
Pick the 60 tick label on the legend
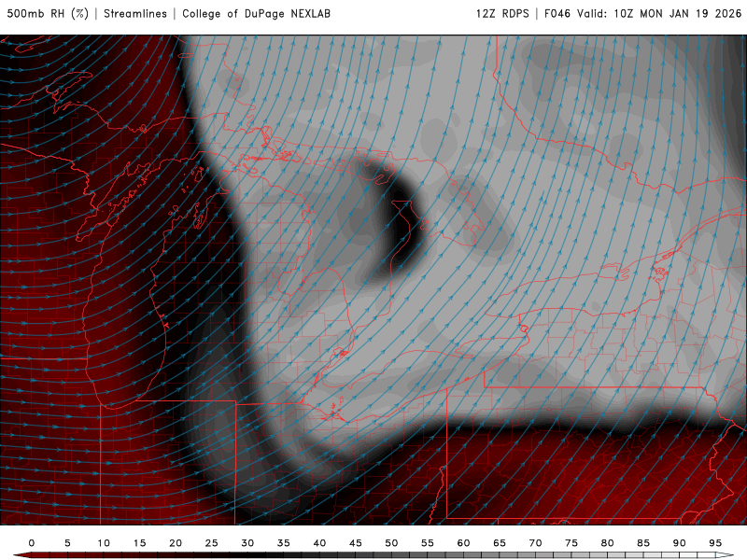pyautogui.click(x=463, y=543)
